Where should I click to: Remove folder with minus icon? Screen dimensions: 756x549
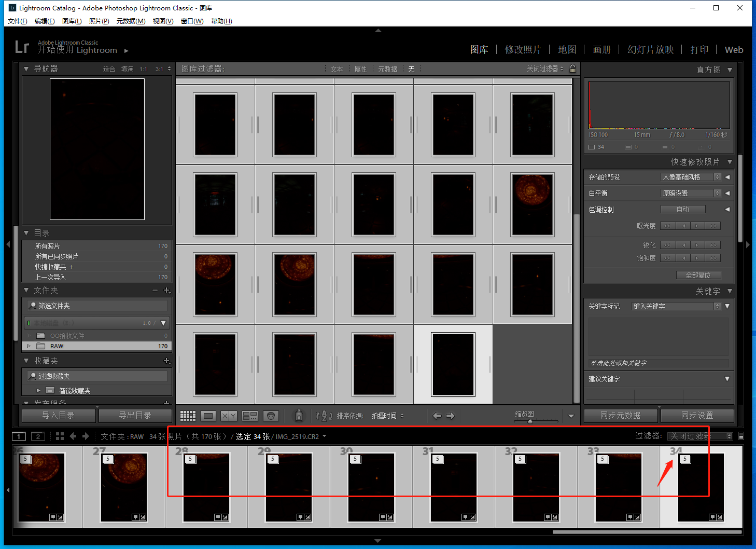pos(155,290)
